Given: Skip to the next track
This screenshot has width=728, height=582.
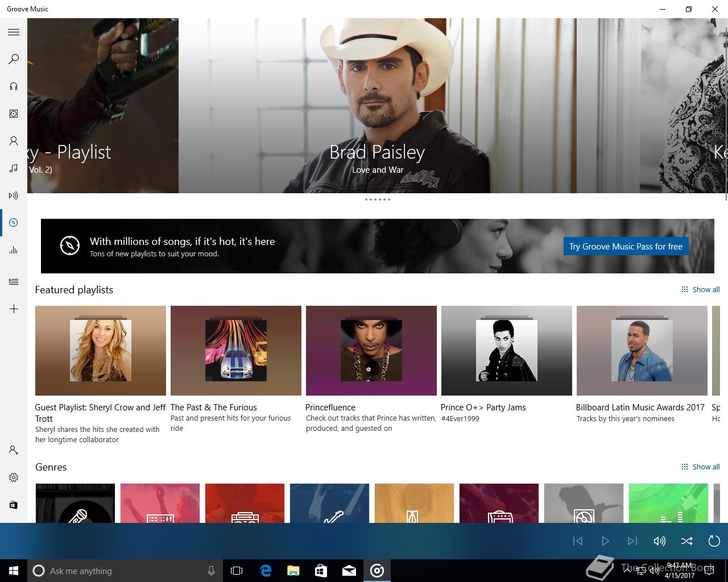Looking at the screenshot, I should 632,541.
